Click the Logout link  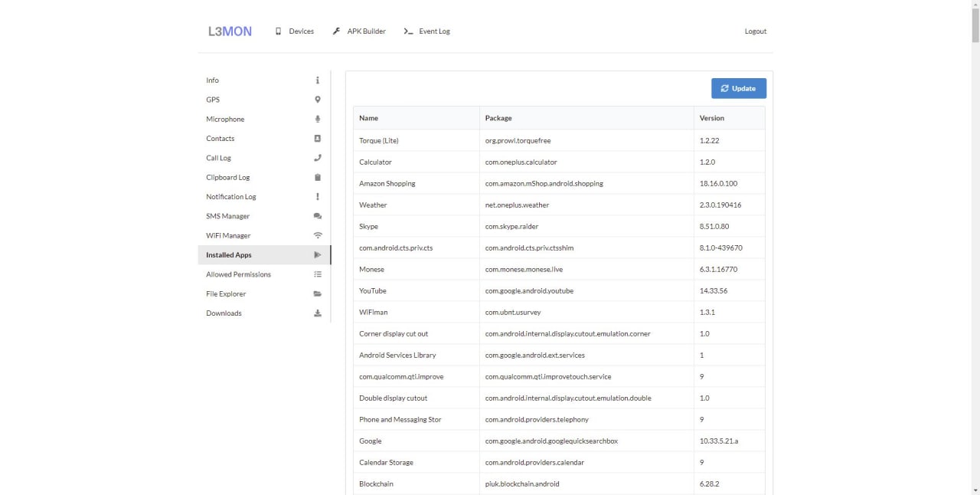tap(755, 31)
